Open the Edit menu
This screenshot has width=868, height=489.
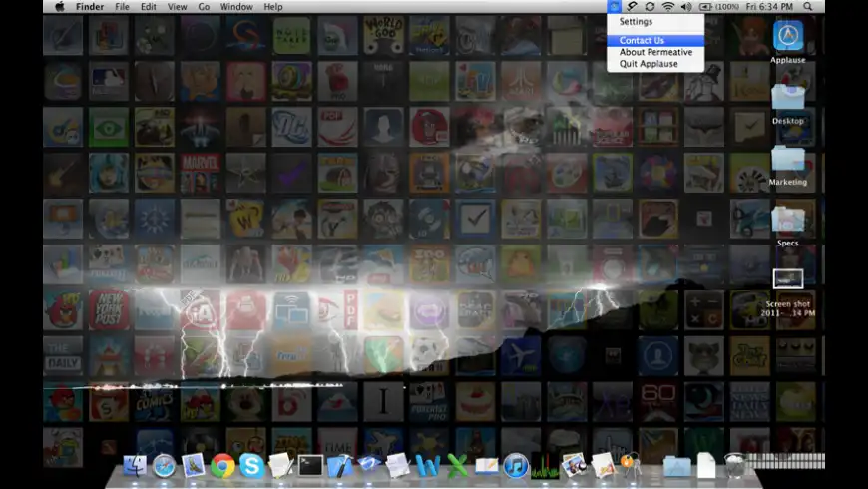tap(148, 7)
